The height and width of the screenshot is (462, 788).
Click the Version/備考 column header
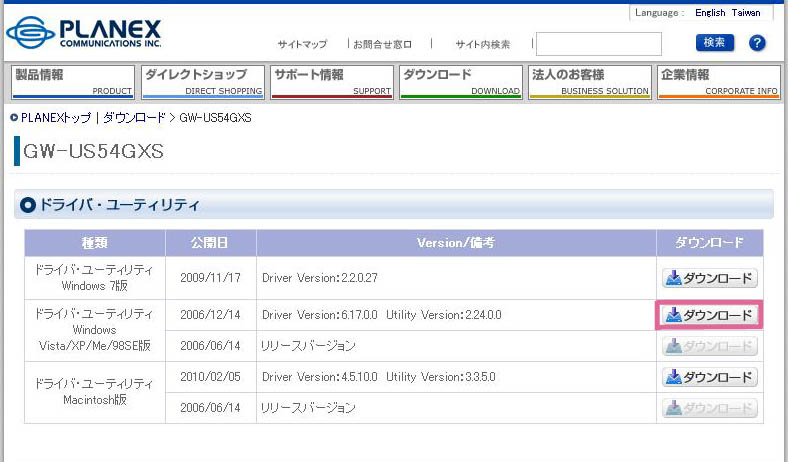(456, 243)
